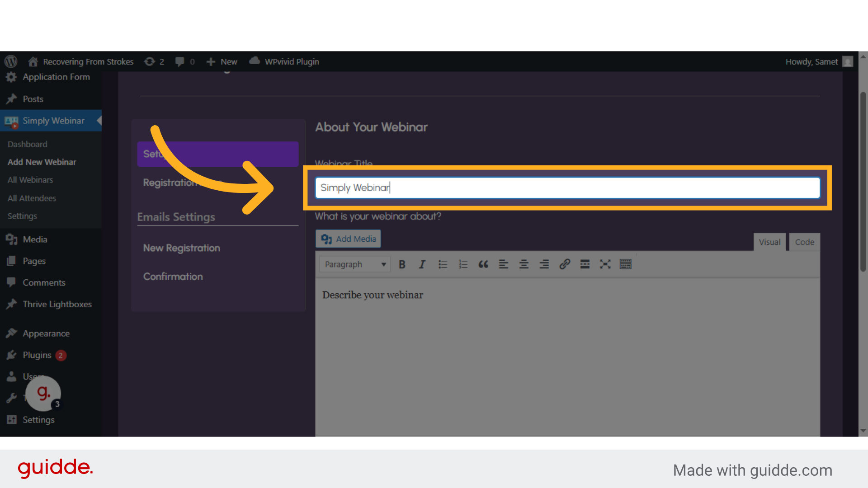
Task: Click the Media icon in sidebar
Action: click(11, 239)
